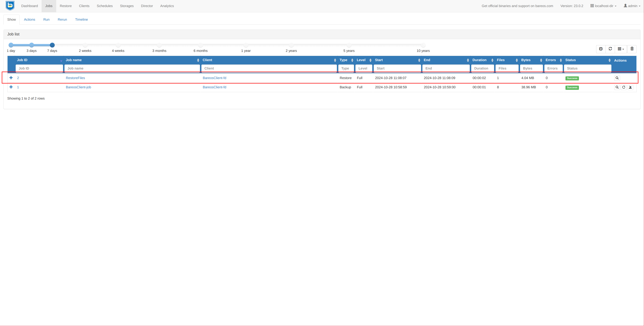644x326 pixels.
Task: Toggle the table filter options button
Action: click(601, 49)
